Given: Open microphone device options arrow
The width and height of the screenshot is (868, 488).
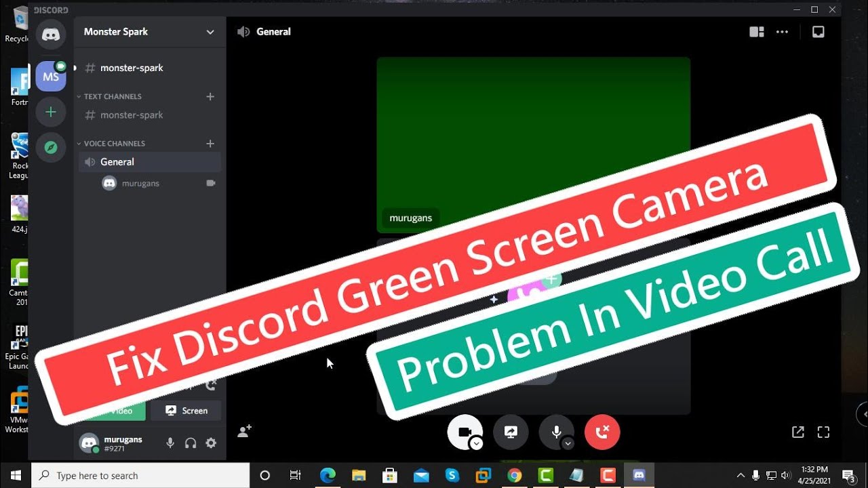Looking at the screenshot, I should [568, 443].
